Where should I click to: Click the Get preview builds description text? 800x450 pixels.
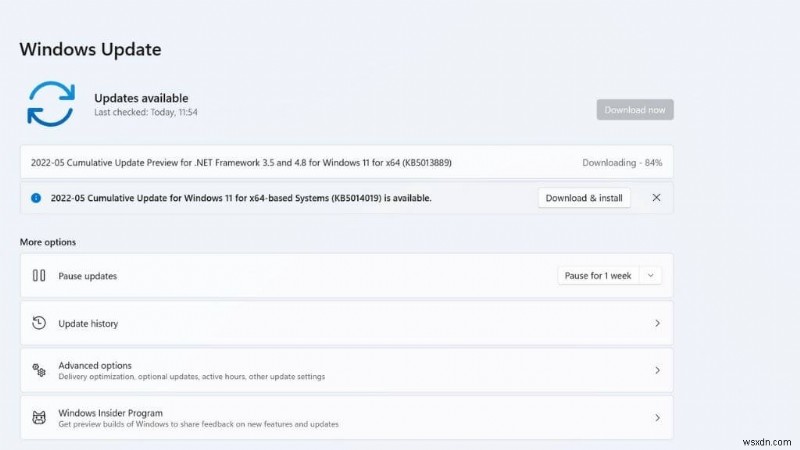coord(198,424)
